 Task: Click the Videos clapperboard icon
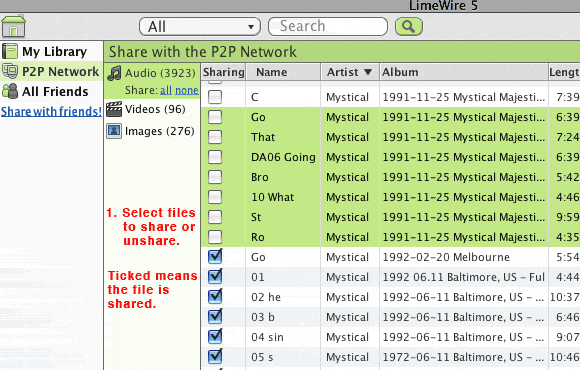[x=114, y=109]
